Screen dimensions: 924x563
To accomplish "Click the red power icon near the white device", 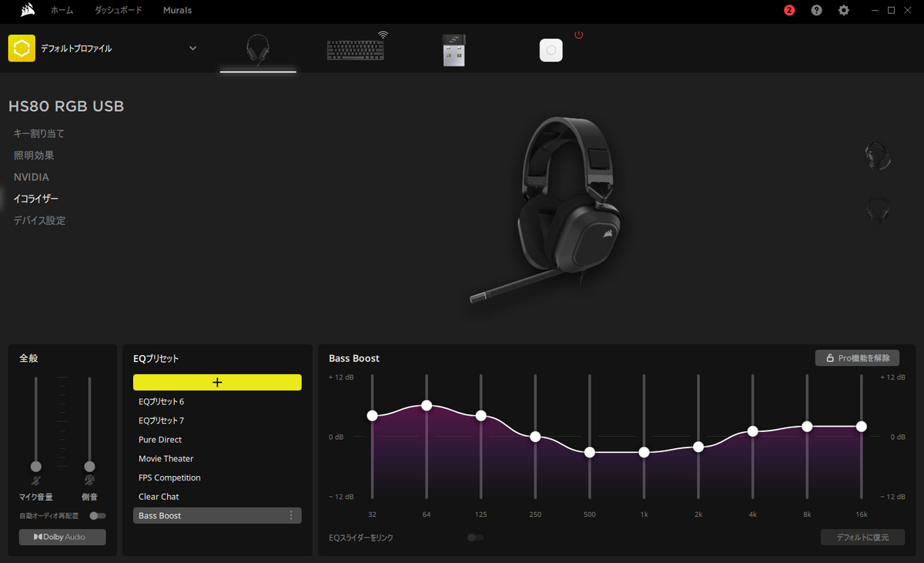I will (579, 35).
